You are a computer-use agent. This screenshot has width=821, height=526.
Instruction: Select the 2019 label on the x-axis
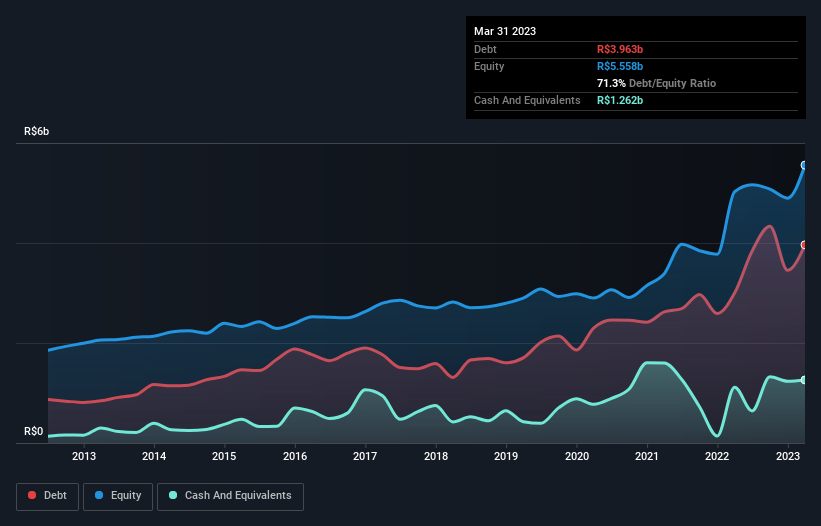pyautogui.click(x=507, y=457)
